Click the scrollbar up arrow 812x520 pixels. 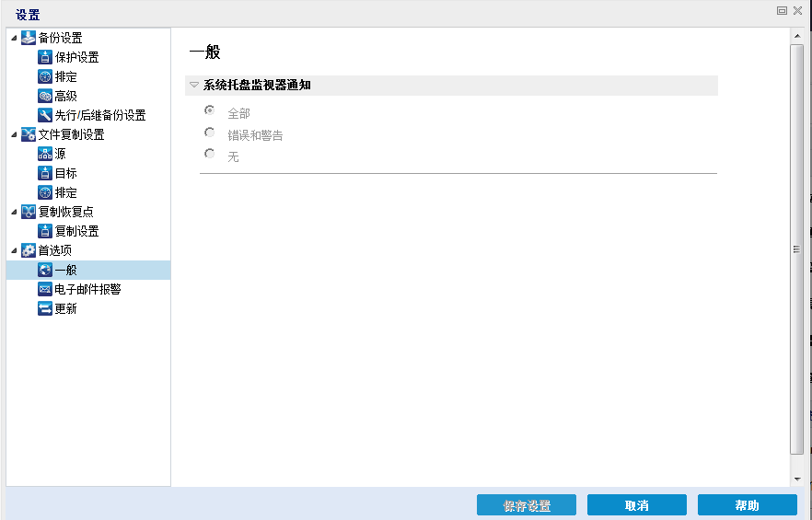(x=797, y=36)
